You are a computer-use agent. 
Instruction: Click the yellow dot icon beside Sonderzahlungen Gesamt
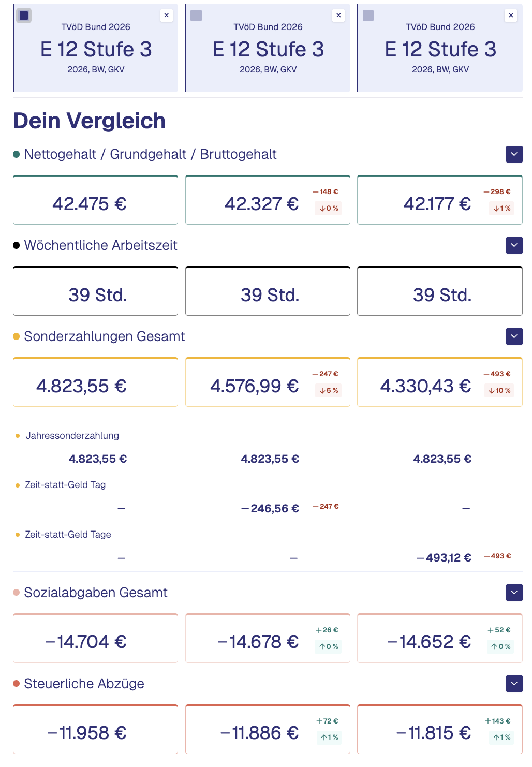[16, 336]
